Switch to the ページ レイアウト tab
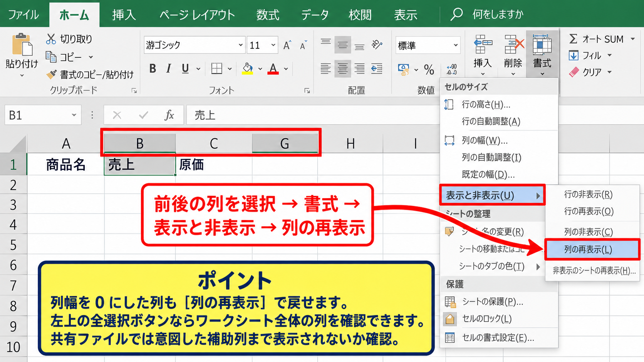The image size is (644, 362). click(x=197, y=15)
